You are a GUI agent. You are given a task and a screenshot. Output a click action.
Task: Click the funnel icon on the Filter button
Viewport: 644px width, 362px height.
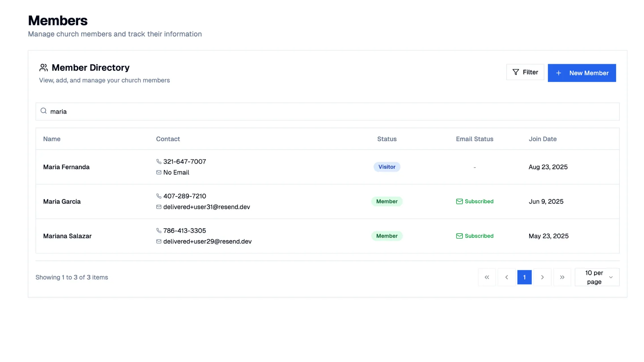pyautogui.click(x=516, y=72)
